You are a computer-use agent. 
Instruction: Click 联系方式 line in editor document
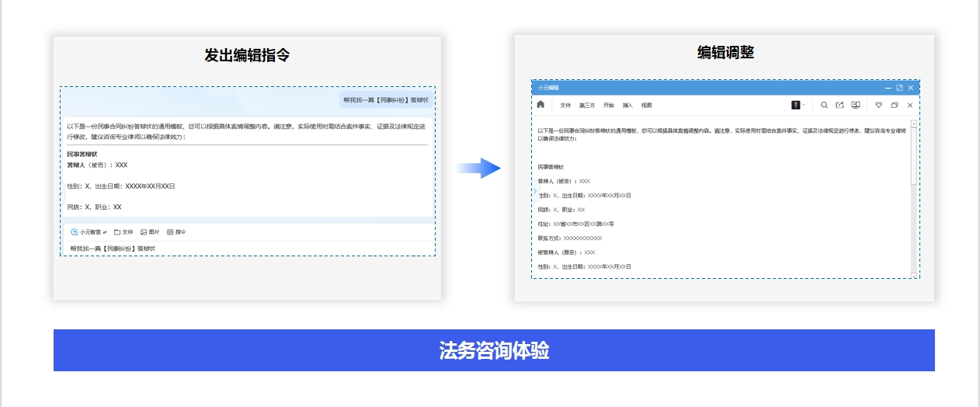point(570,238)
